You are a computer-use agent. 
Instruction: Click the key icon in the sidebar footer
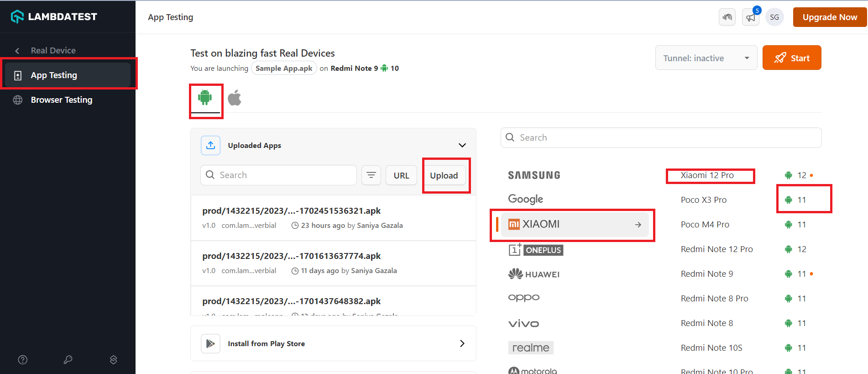(68, 360)
